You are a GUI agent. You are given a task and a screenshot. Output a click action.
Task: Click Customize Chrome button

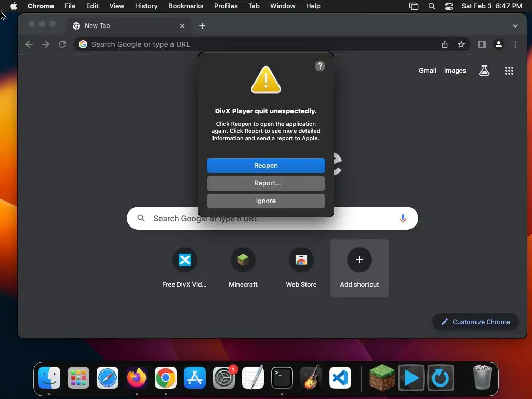[x=475, y=322]
